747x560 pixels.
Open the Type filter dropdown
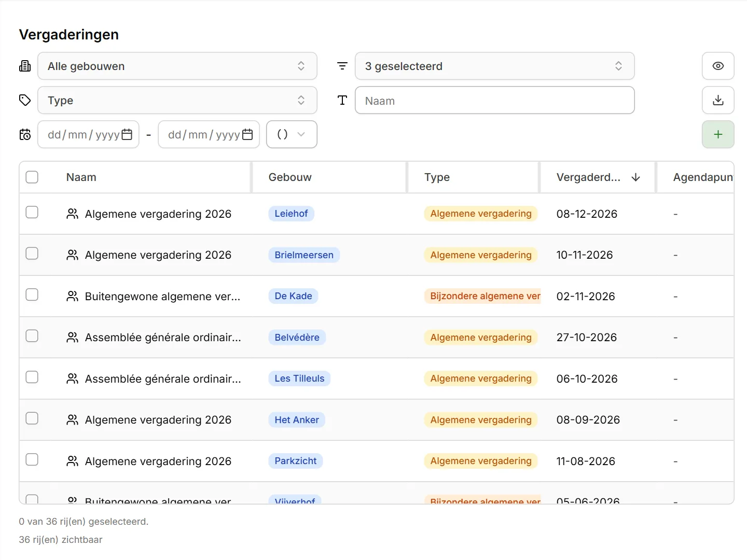(177, 100)
